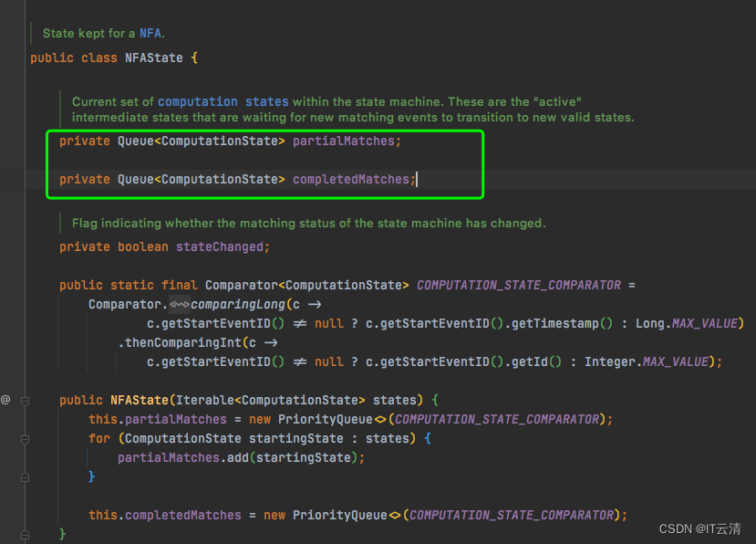756x544 pixels.
Task: Click the stateChanged field name
Action: pos(220,247)
